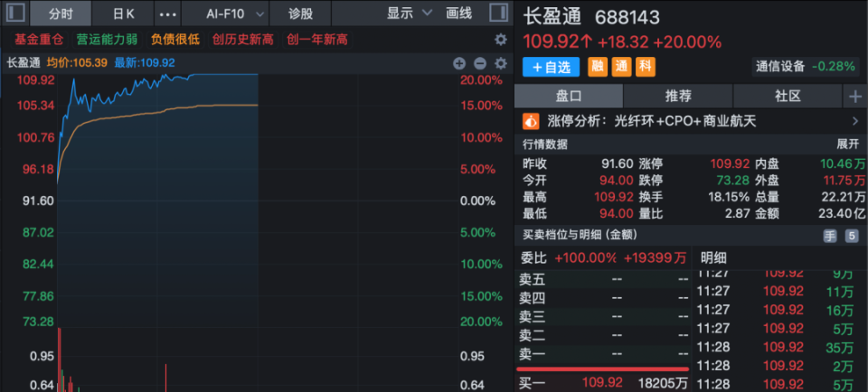Switch to 日K chart tab
This screenshot has height=392, width=868.
coord(123,14)
